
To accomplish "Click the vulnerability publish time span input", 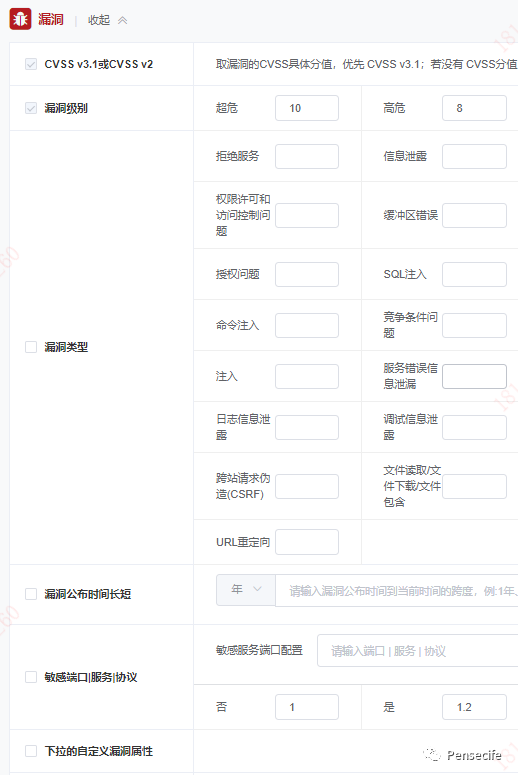I will (x=397, y=590).
